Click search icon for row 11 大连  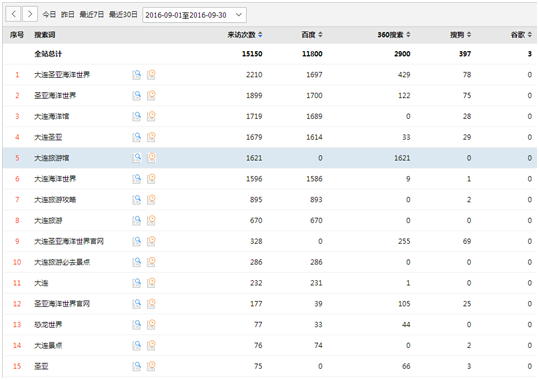pyautogui.click(x=136, y=283)
